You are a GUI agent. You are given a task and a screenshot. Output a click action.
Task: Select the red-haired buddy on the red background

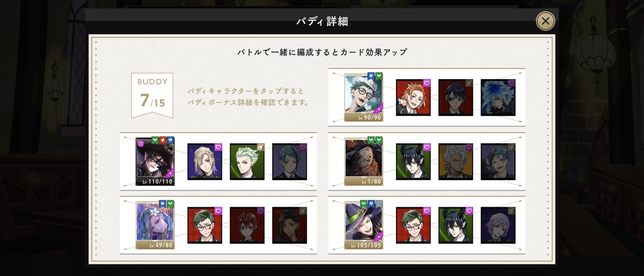(x=247, y=225)
